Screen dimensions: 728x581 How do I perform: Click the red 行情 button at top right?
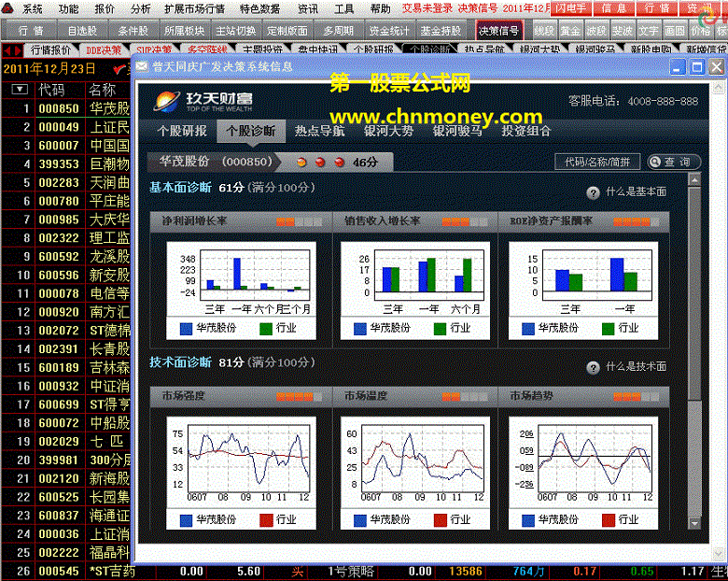coord(656,7)
